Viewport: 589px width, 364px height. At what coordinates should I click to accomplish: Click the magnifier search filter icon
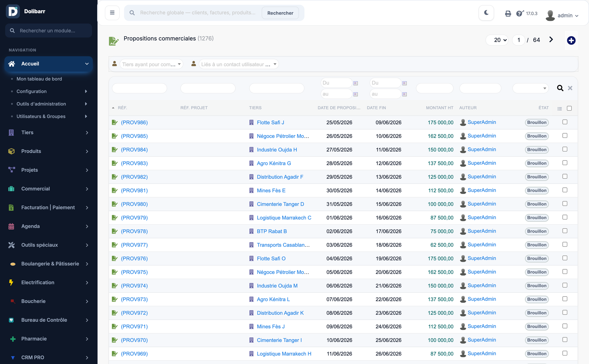(560, 88)
